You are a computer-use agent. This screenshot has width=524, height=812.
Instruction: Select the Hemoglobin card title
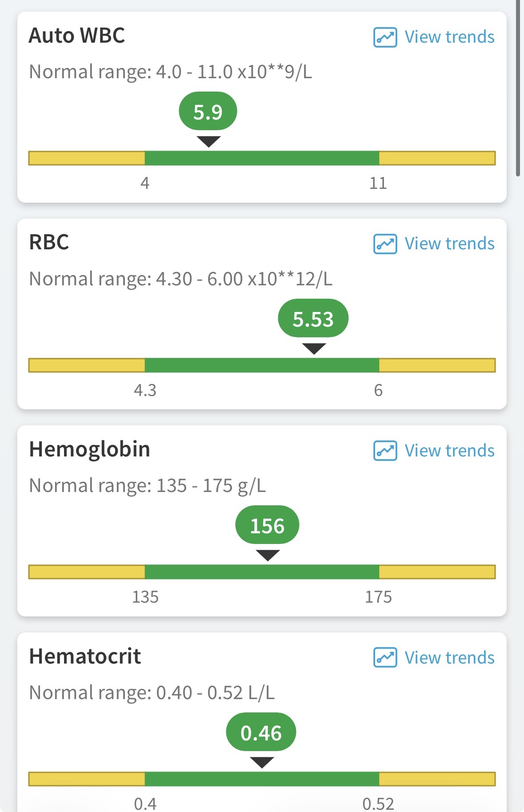pyautogui.click(x=89, y=449)
